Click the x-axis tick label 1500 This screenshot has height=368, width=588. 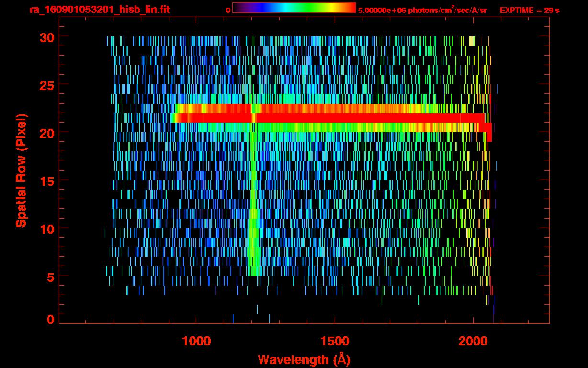[x=334, y=341]
